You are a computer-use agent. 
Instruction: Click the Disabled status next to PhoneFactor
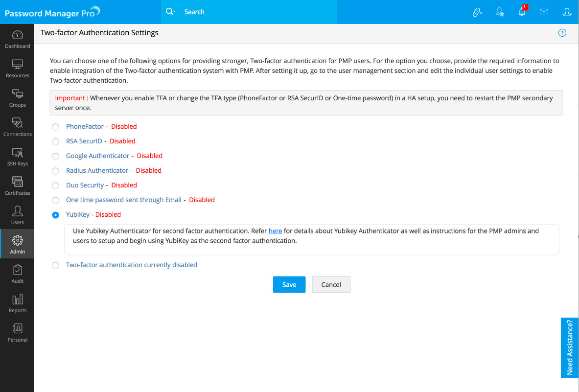(124, 126)
